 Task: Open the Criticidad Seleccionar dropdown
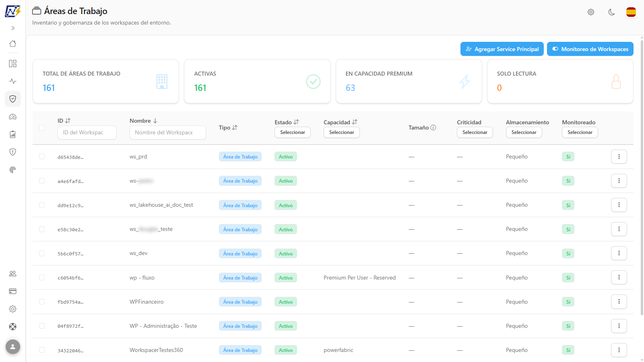(475, 132)
